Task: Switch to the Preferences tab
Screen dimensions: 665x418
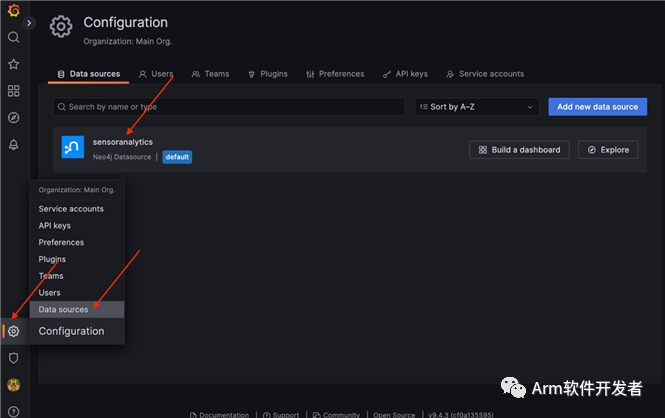Action: point(335,74)
